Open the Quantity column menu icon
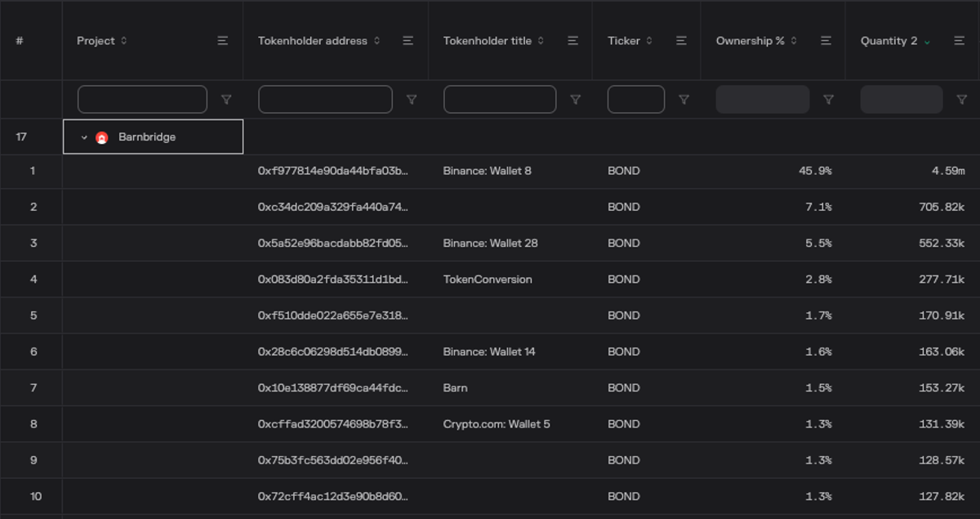Viewport: 980px width, 519px height. coord(960,41)
